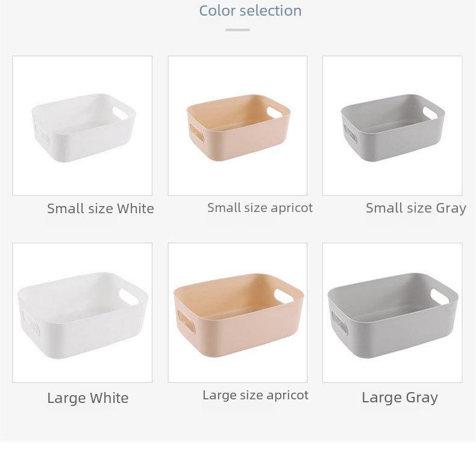
Task: Click the 'Small size apricot' label
Action: [x=260, y=208]
